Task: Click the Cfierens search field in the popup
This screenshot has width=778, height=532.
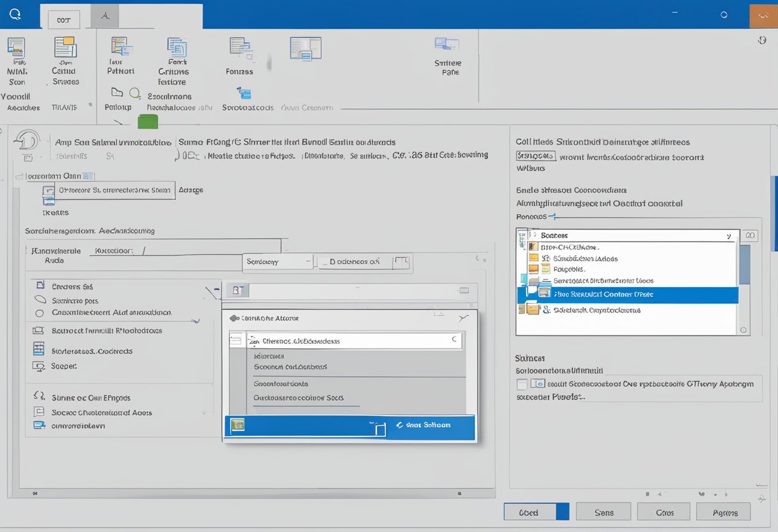Action: [354, 341]
